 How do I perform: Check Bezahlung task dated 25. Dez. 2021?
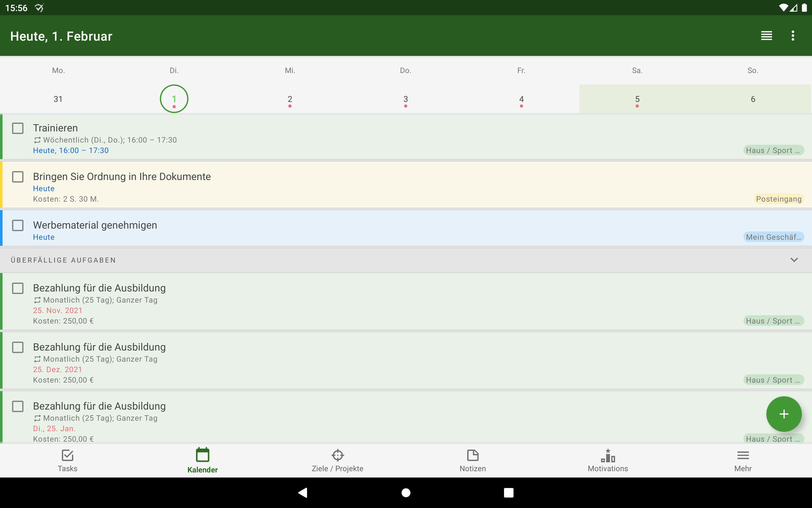coord(18,347)
